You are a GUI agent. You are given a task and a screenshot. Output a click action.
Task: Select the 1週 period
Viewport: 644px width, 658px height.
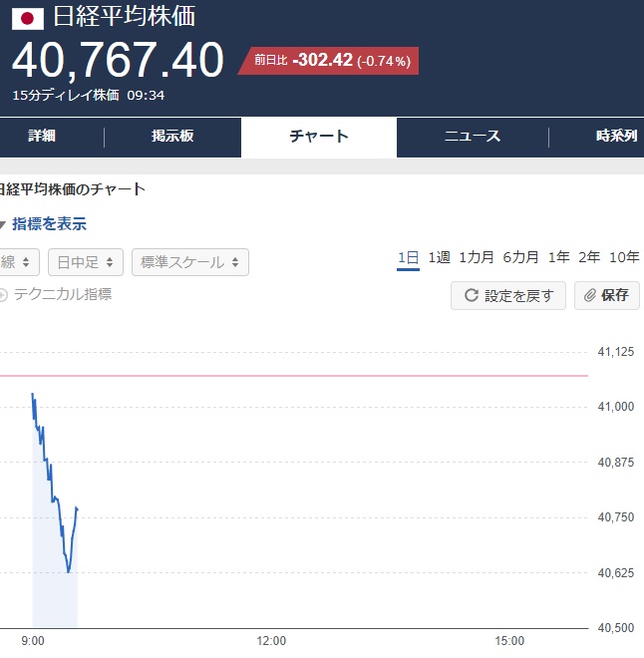(439, 257)
